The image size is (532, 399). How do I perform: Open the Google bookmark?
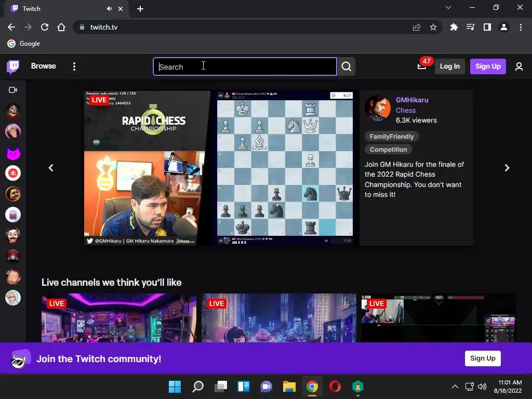click(x=24, y=44)
